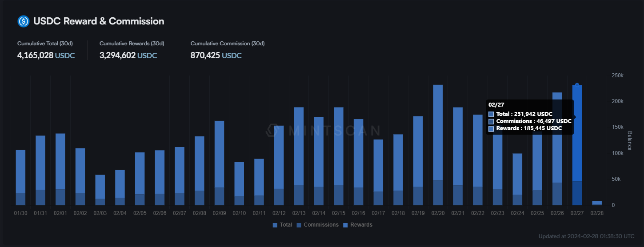Viewport: 644px width, 247px height.
Task: Click the Total square icon in tooltip
Action: (491, 114)
